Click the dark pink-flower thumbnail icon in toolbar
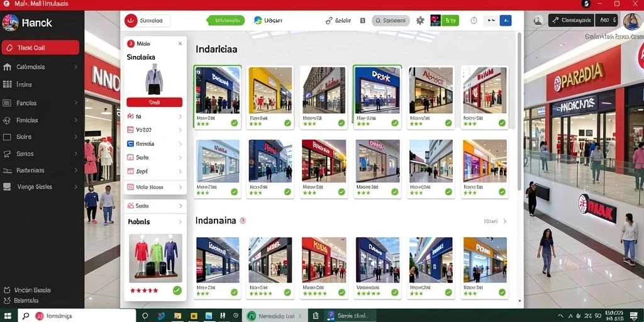This screenshot has width=644, height=322. tap(435, 21)
